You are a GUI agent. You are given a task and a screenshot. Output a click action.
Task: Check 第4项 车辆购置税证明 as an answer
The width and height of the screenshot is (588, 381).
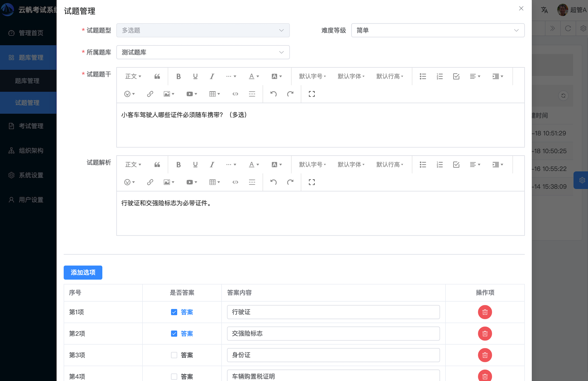tap(174, 376)
